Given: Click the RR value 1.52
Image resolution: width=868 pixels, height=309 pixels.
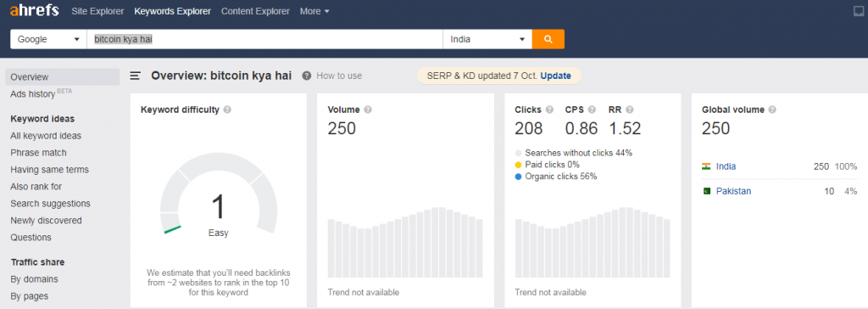Looking at the screenshot, I should [625, 129].
